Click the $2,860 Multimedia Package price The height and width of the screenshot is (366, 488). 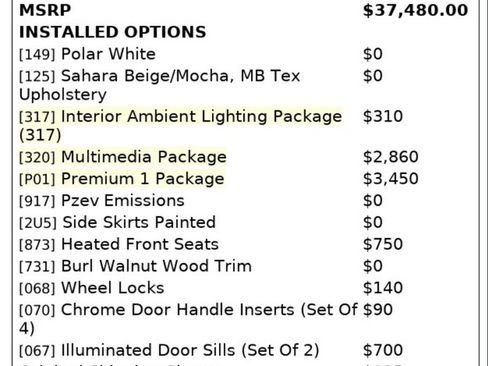click(x=391, y=157)
